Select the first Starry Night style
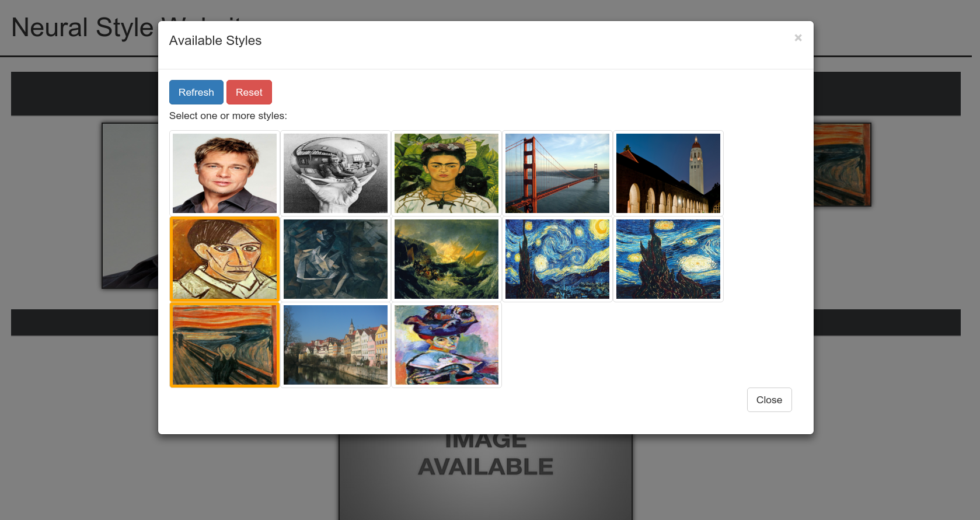The width and height of the screenshot is (980, 520). point(557,259)
